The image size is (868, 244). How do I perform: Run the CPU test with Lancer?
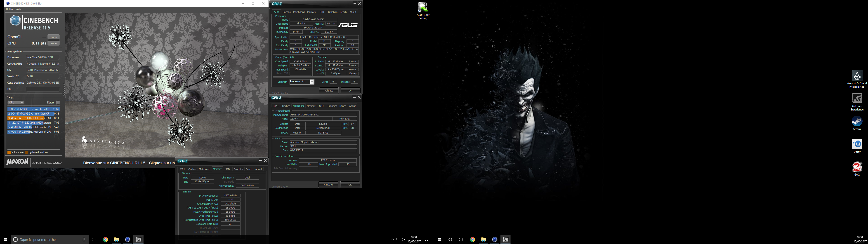click(x=54, y=43)
